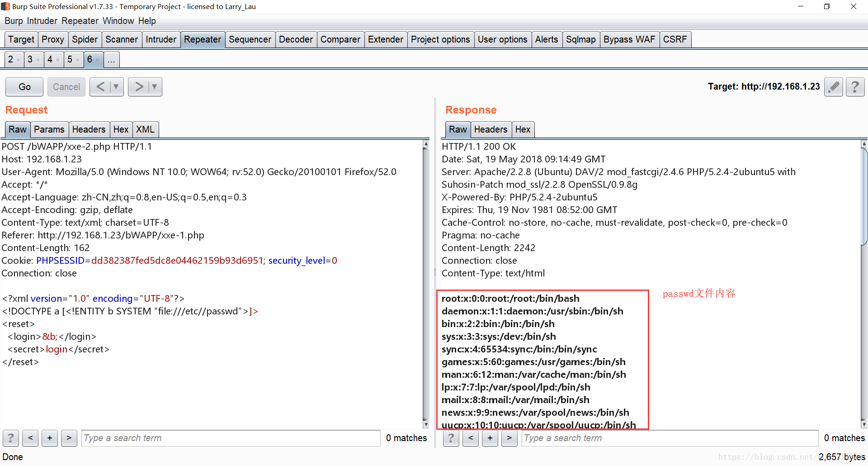Switch to the Sequencer tab
868x466 pixels.
[250, 40]
